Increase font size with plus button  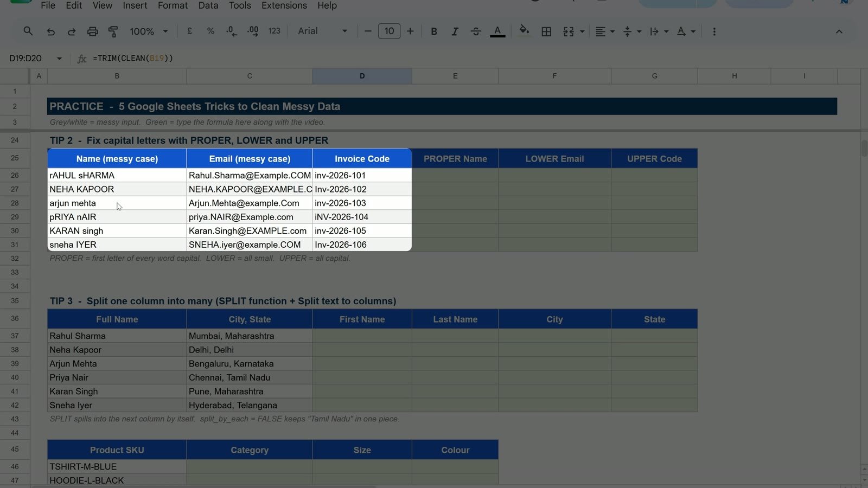pos(410,31)
